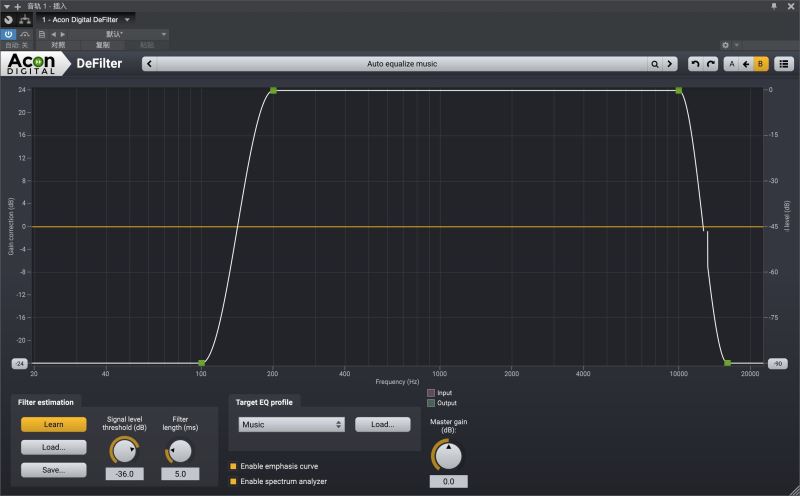Toggle the Output spectrum checkbox
This screenshot has height=496, width=800.
point(431,403)
